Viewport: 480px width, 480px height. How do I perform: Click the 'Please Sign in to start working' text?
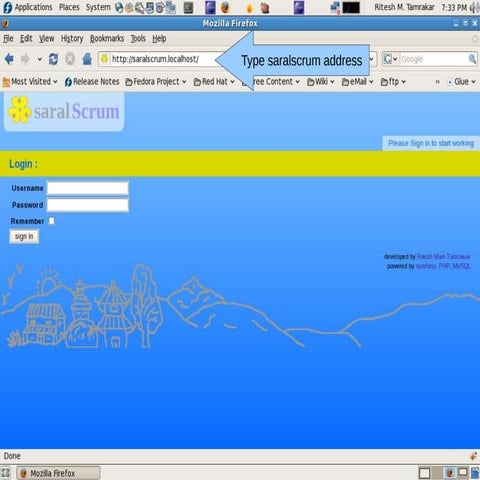tap(431, 143)
